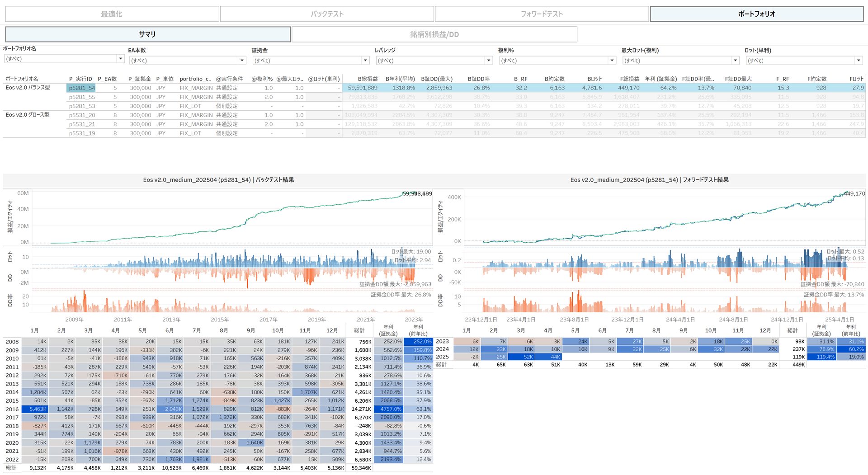Viewport: 868px width, 475px height.
Task: Expand the ポートフォリオ名 filter dropdown
Action: [120, 59]
